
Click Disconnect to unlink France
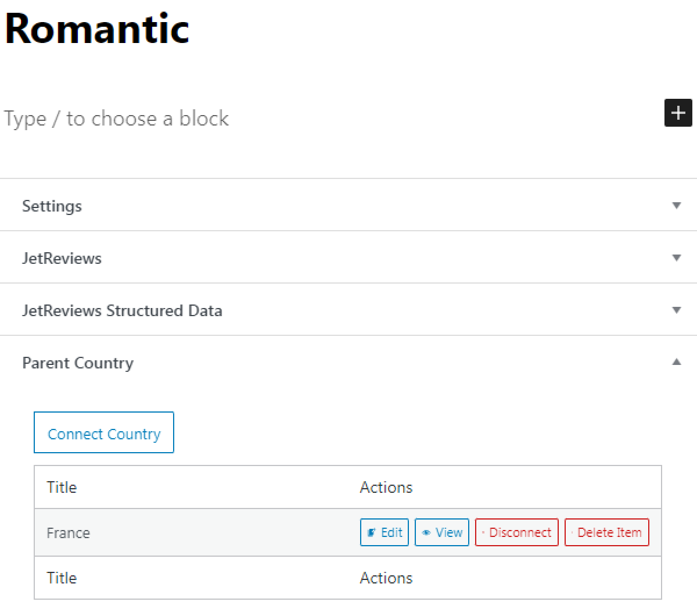[x=516, y=532]
